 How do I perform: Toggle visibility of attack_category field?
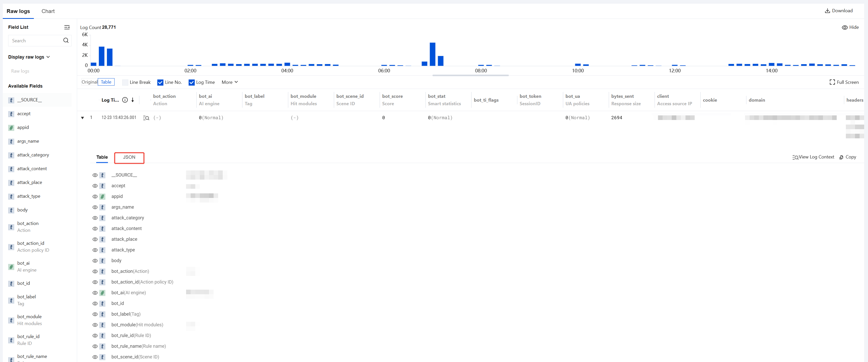click(95, 218)
